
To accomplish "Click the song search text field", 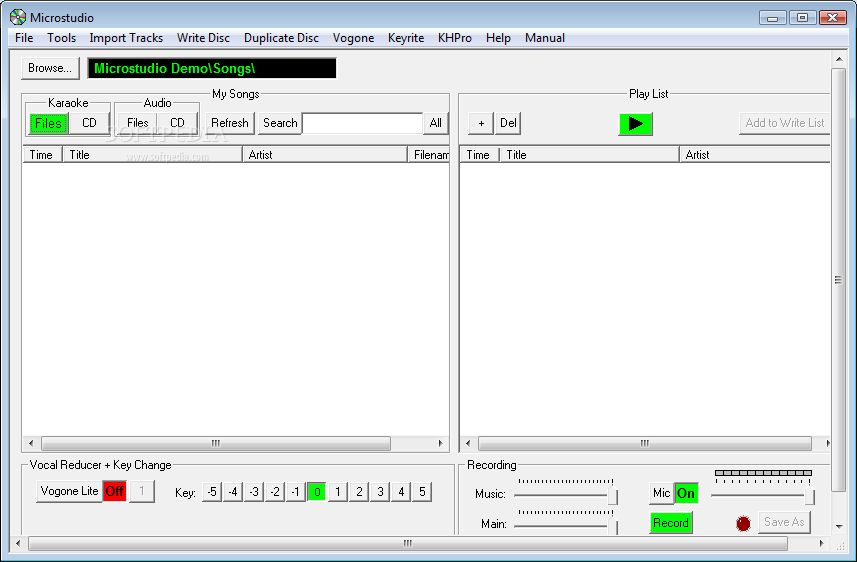I will click(x=362, y=124).
